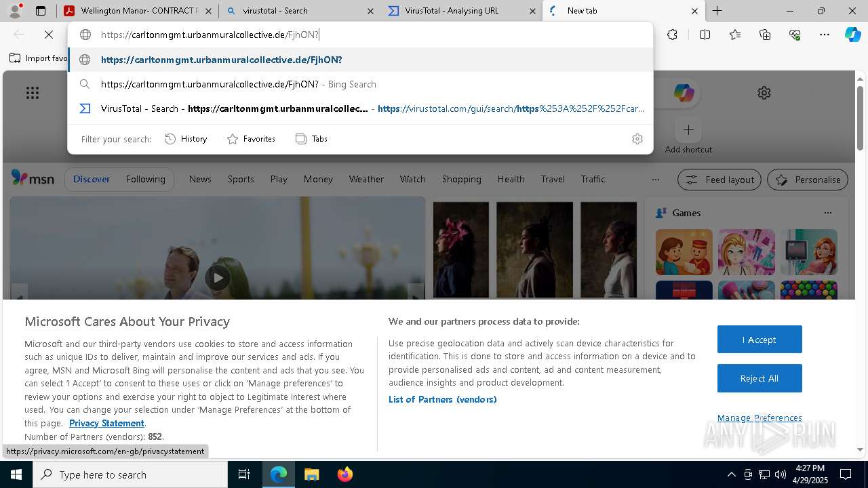868x488 pixels.
Task: Click the Add shortcut plus icon
Action: pyautogui.click(x=688, y=129)
